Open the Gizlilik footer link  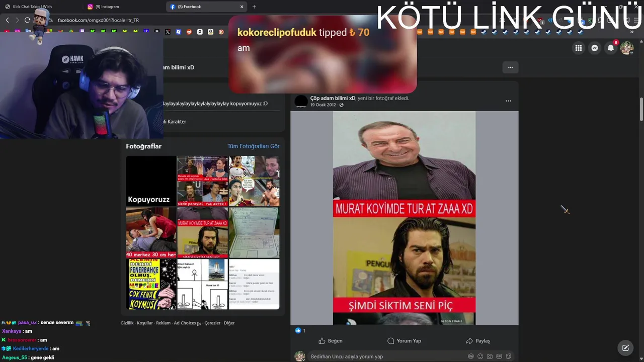[127, 323]
